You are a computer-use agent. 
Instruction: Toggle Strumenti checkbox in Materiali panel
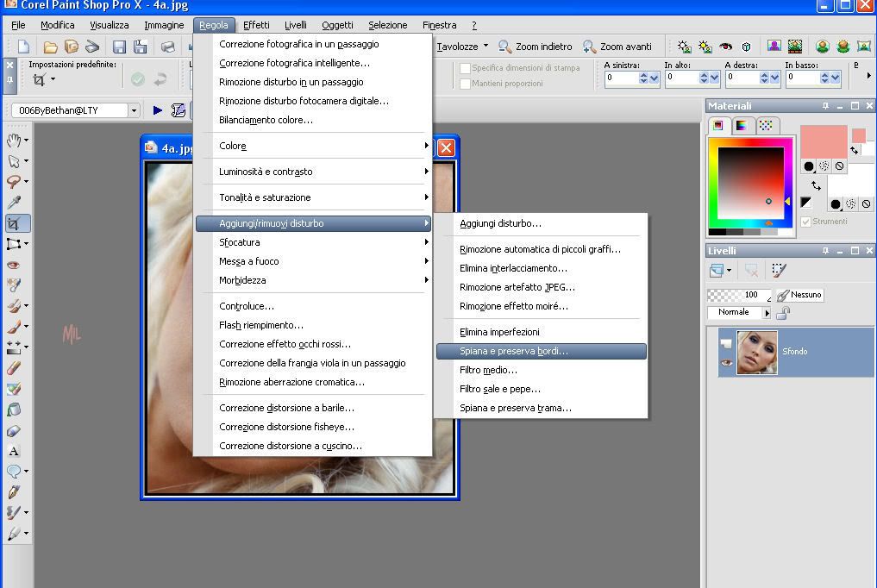806,222
